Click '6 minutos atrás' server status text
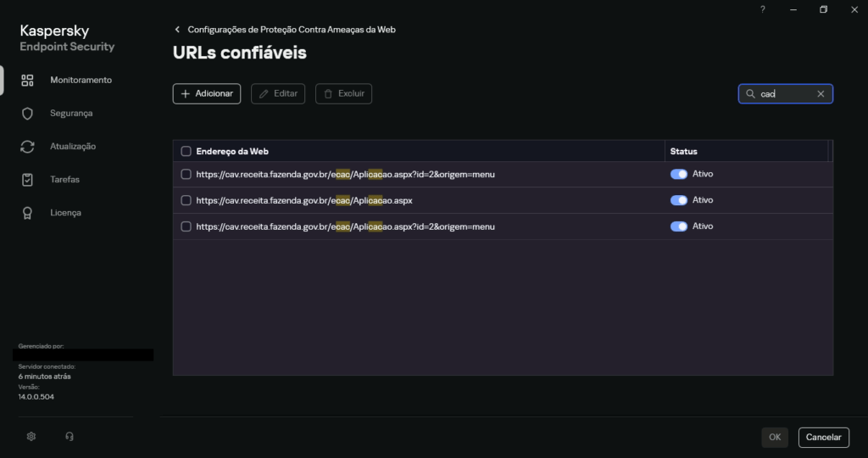Image resolution: width=868 pixels, height=458 pixels. tap(44, 376)
